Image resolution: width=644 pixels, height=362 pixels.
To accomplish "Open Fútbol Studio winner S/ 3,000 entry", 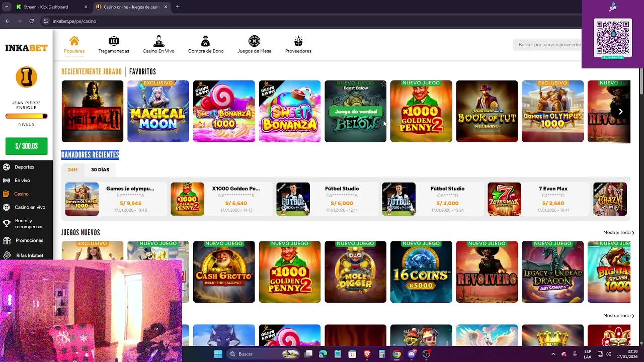I will [x=433, y=199].
